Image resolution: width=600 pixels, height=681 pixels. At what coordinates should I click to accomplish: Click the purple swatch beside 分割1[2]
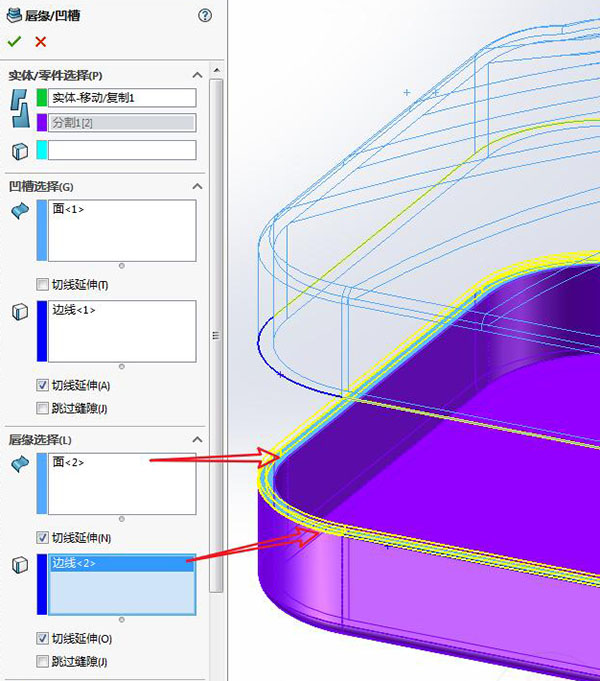click(x=42, y=123)
